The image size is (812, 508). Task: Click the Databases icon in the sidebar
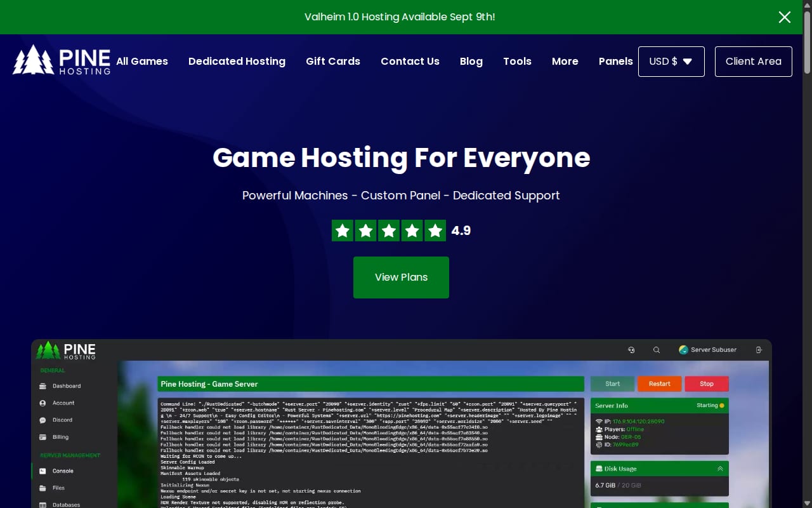43,505
